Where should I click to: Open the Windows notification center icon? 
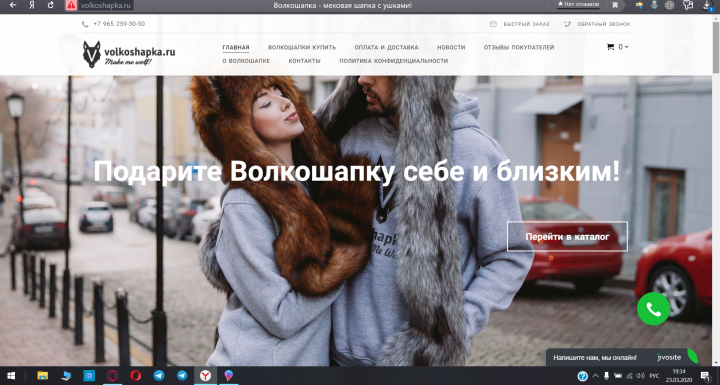705,376
